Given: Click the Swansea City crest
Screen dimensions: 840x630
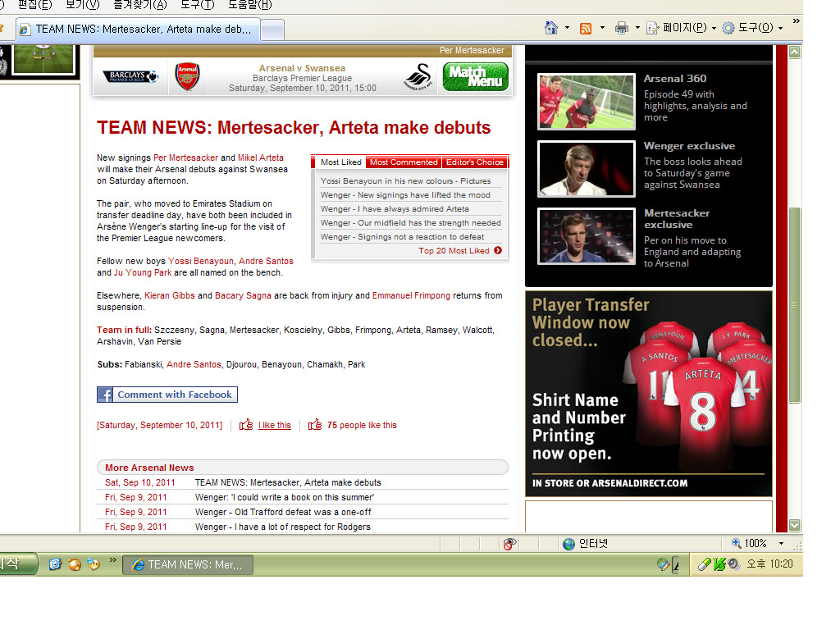Looking at the screenshot, I should 418,77.
